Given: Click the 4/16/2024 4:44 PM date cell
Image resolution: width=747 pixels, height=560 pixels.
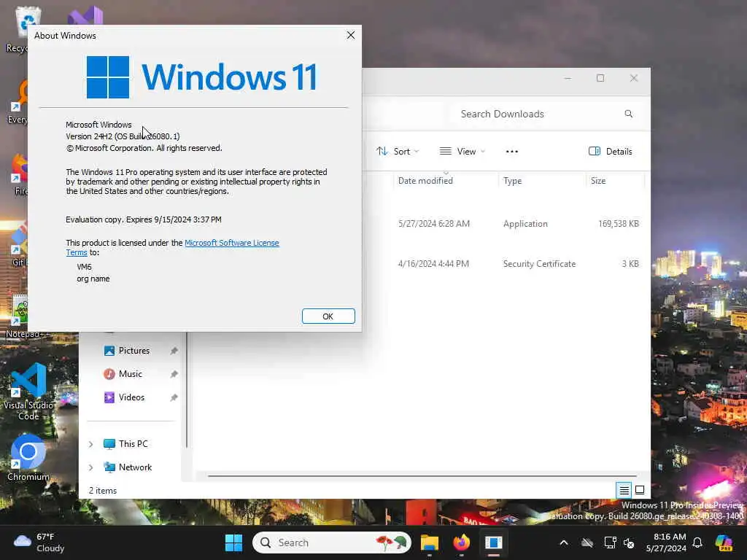Looking at the screenshot, I should [x=433, y=264].
